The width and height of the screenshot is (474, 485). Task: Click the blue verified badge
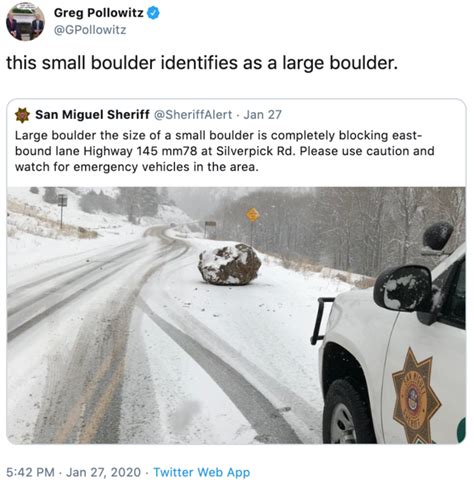pos(153,13)
